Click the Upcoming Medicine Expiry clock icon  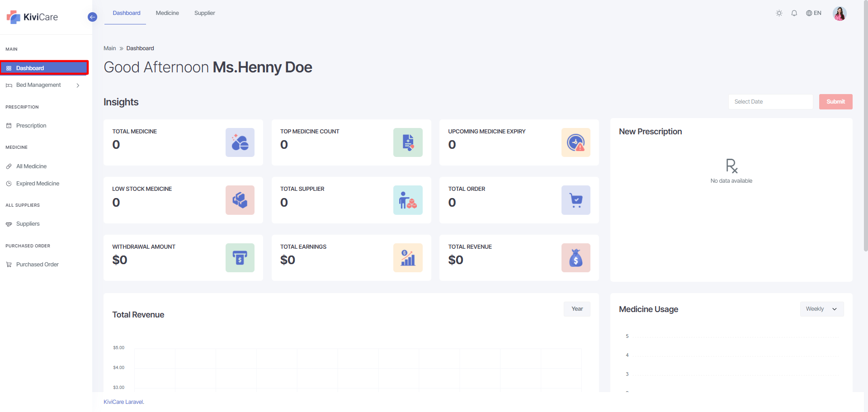(576, 142)
